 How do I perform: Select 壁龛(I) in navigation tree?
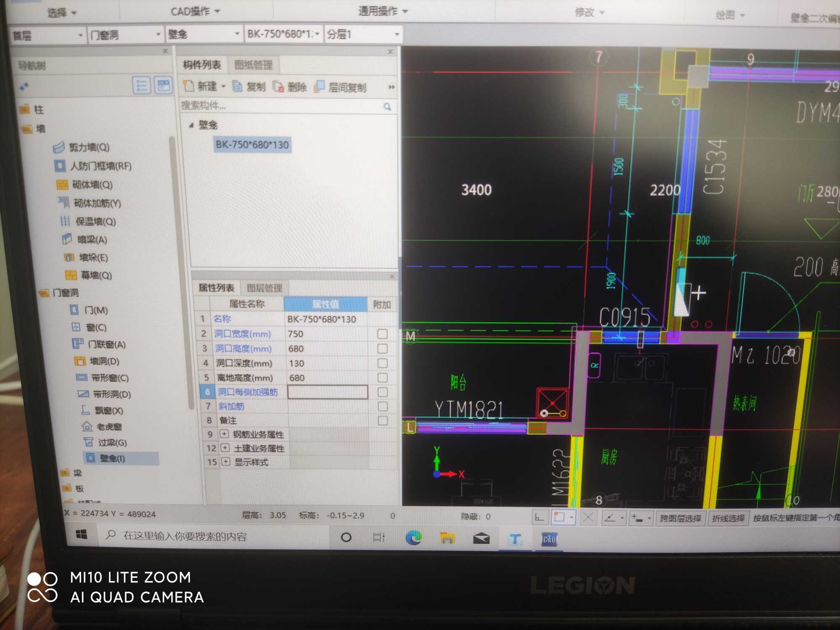(x=121, y=458)
